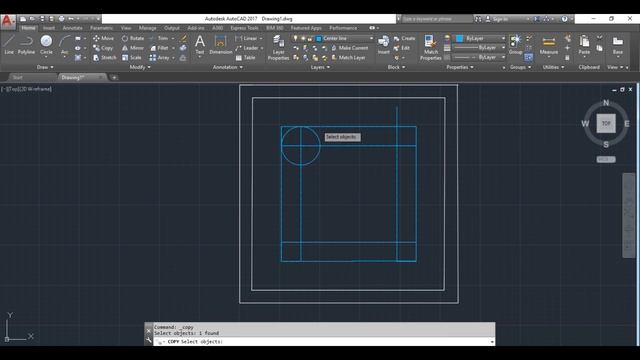640x360 pixels.
Task: Open the Annotate ribbon tab
Action: (72, 28)
